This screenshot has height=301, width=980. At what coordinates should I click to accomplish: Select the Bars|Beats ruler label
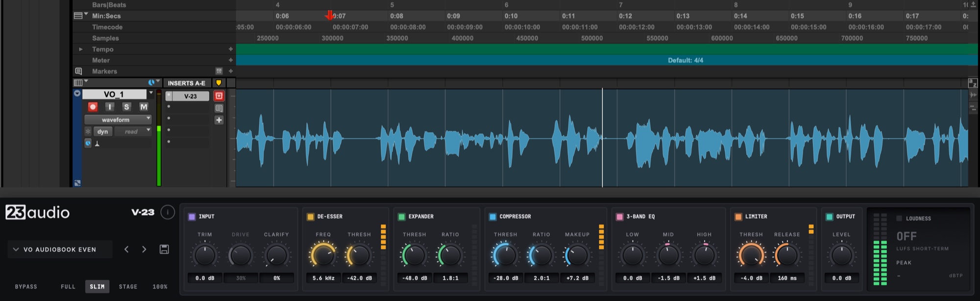pos(109,5)
